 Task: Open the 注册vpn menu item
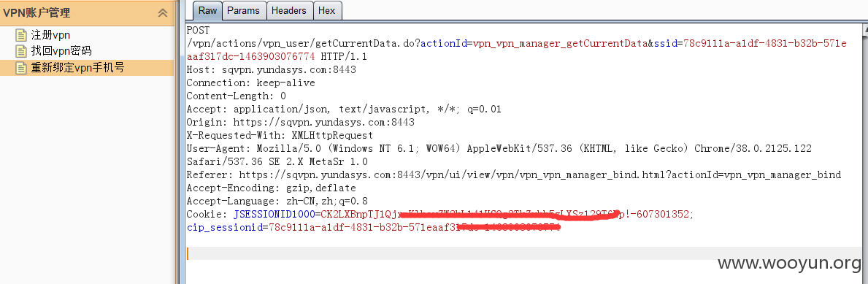50,36
